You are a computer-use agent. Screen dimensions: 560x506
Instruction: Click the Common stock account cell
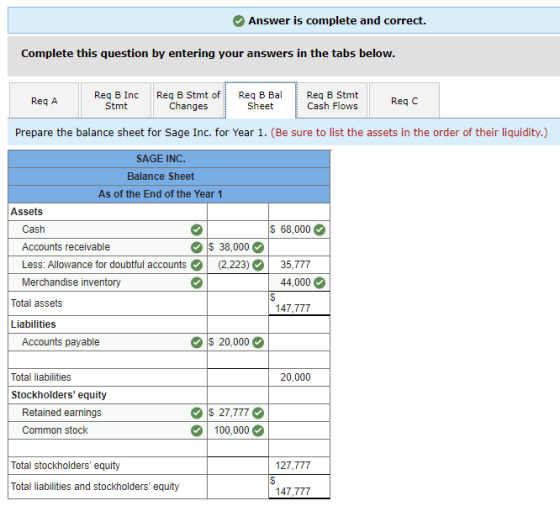(x=108, y=431)
